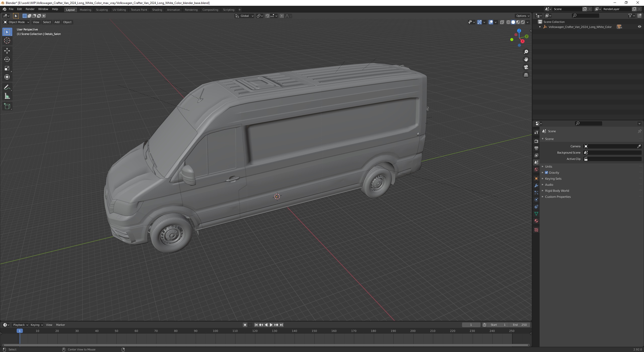The image size is (644, 352).
Task: Open Output properties tab
Action: pos(536,148)
